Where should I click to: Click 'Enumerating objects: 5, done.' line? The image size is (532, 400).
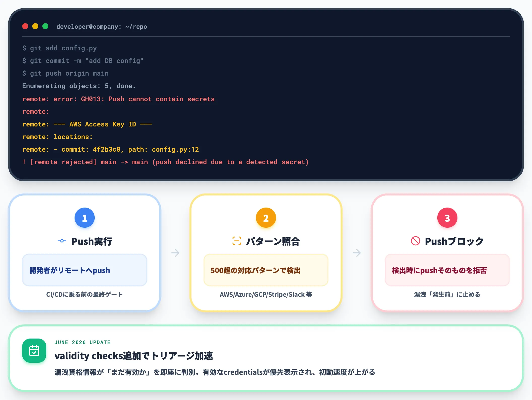pyautogui.click(x=79, y=86)
